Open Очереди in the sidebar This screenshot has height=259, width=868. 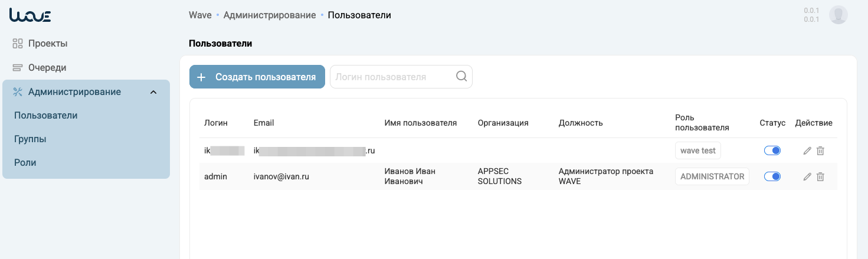click(x=47, y=67)
